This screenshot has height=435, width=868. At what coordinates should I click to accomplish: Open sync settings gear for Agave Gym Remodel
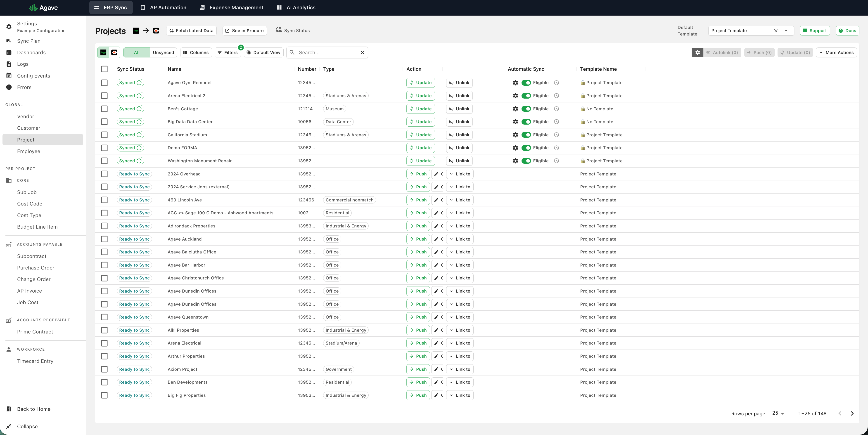click(x=516, y=83)
